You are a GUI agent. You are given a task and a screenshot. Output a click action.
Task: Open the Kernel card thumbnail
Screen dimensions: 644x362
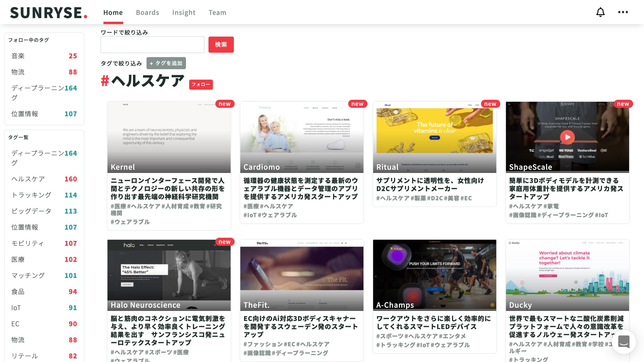pyautogui.click(x=169, y=137)
